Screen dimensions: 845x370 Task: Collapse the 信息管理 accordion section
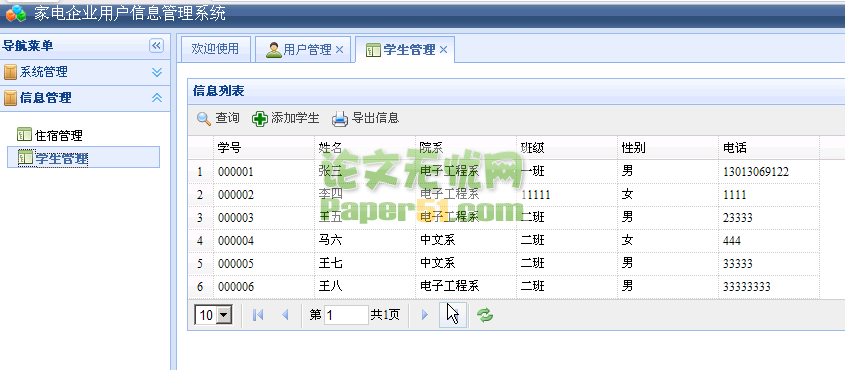pyautogui.click(x=157, y=98)
